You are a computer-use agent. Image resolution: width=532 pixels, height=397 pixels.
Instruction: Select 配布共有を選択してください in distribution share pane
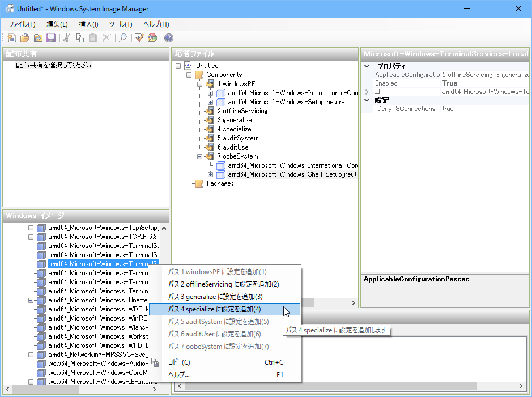click(x=54, y=65)
